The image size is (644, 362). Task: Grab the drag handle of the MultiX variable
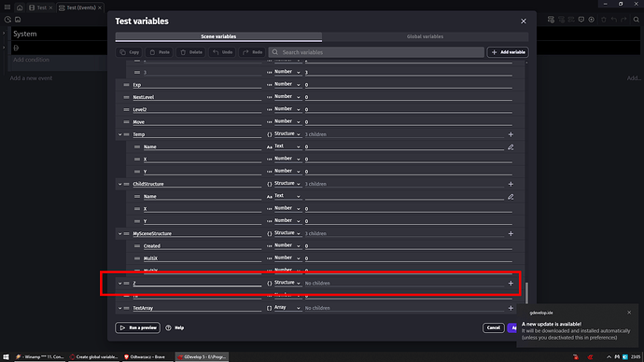(137, 258)
